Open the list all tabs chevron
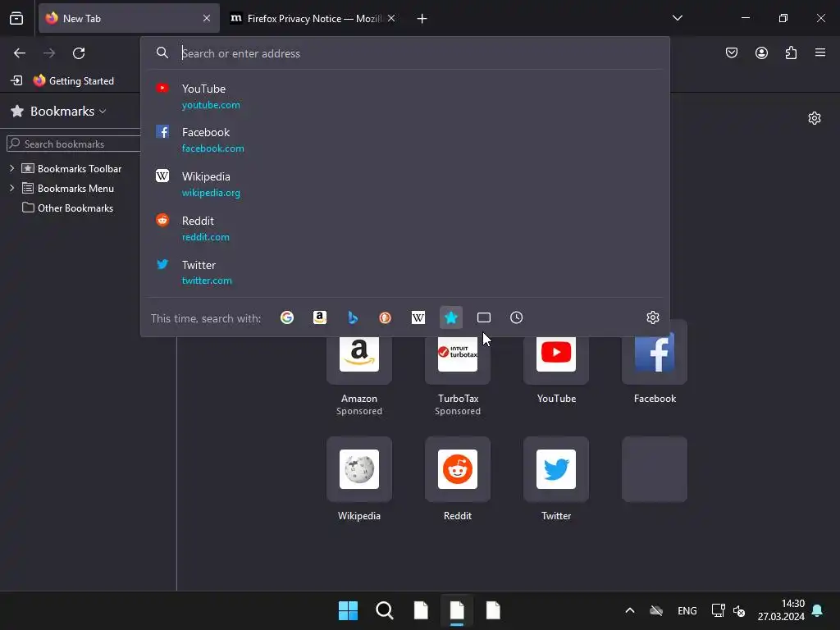The height and width of the screenshot is (630, 840). pos(677,18)
